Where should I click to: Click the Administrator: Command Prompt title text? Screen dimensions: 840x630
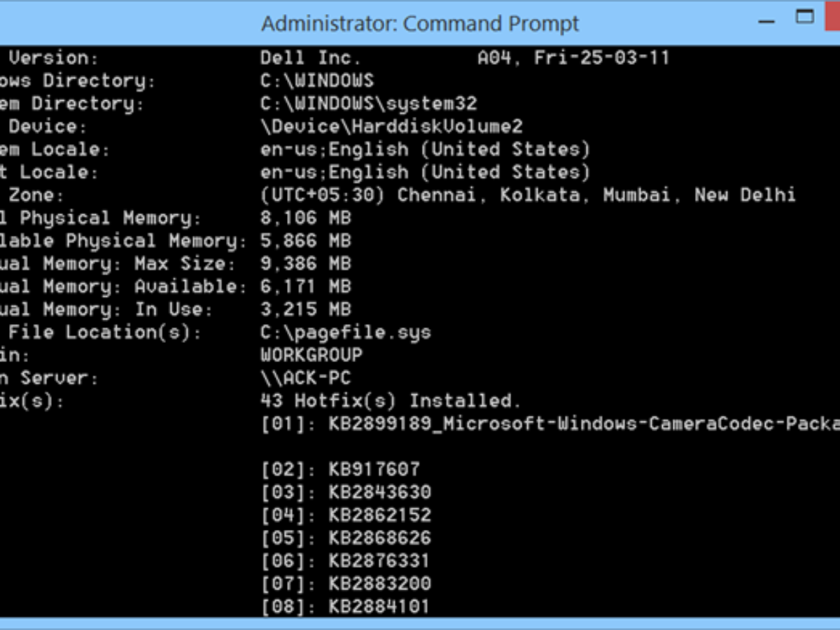point(420,23)
